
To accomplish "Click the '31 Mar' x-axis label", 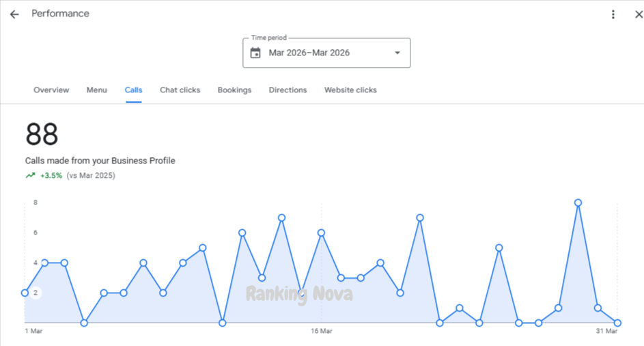I will [606, 331].
